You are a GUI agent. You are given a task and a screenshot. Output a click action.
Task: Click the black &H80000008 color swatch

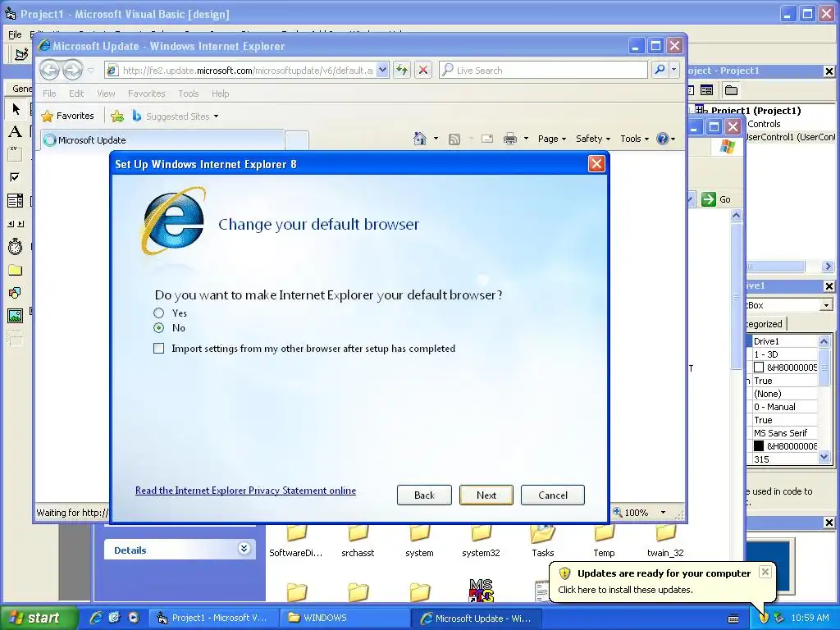coord(759,446)
